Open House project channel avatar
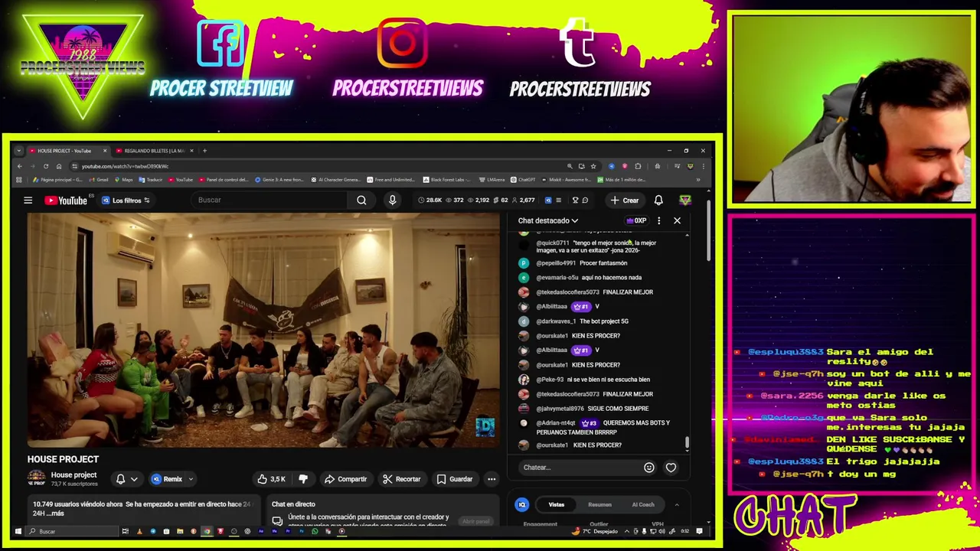Image resolution: width=980 pixels, height=551 pixels. click(37, 479)
